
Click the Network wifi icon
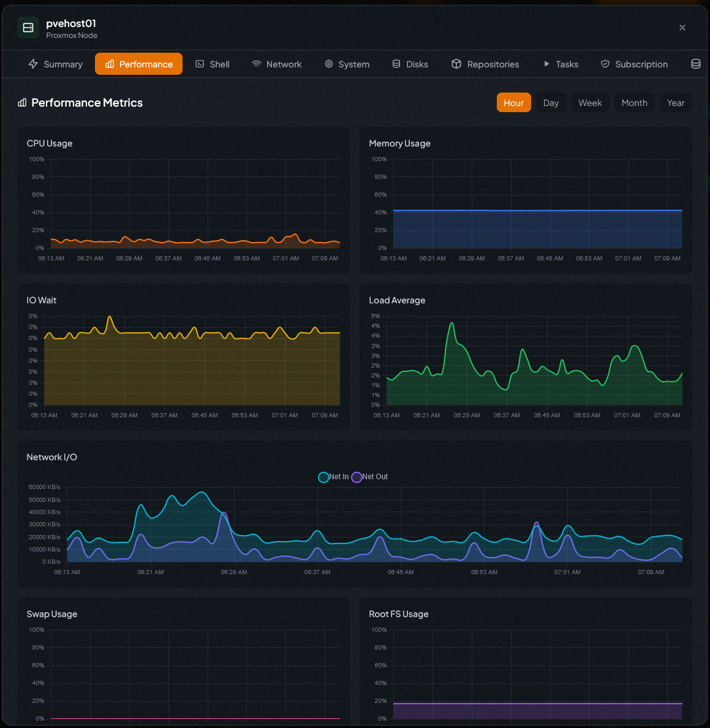257,64
